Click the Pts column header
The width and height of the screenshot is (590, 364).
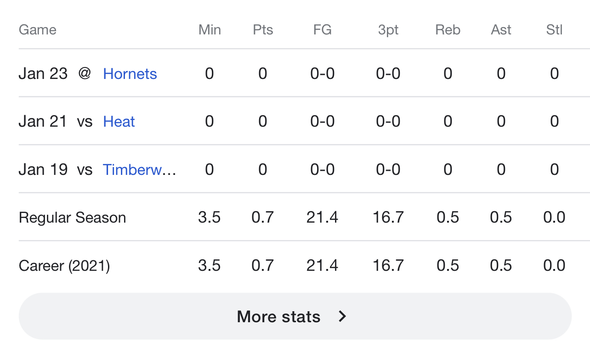click(x=263, y=30)
